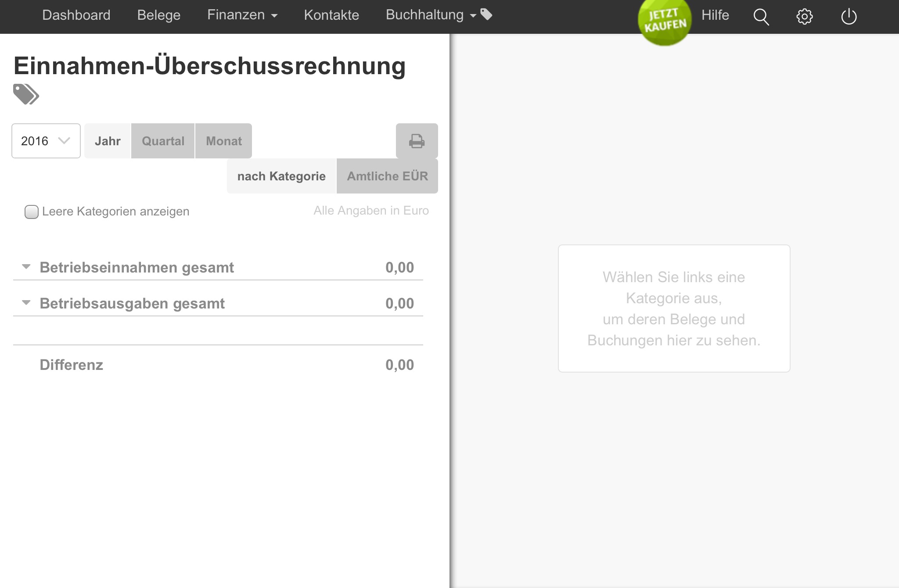Switch to the Quartal period tab
This screenshot has width=899, height=588.
(163, 141)
